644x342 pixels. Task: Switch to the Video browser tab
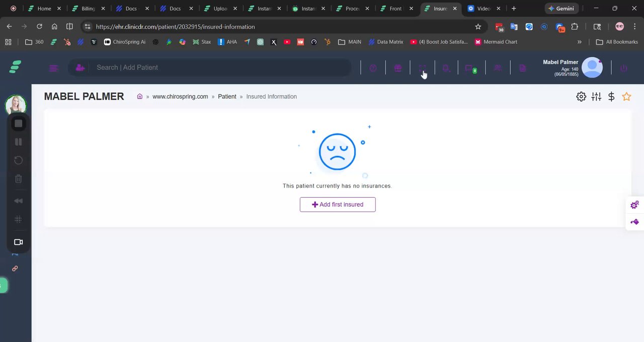point(484,9)
